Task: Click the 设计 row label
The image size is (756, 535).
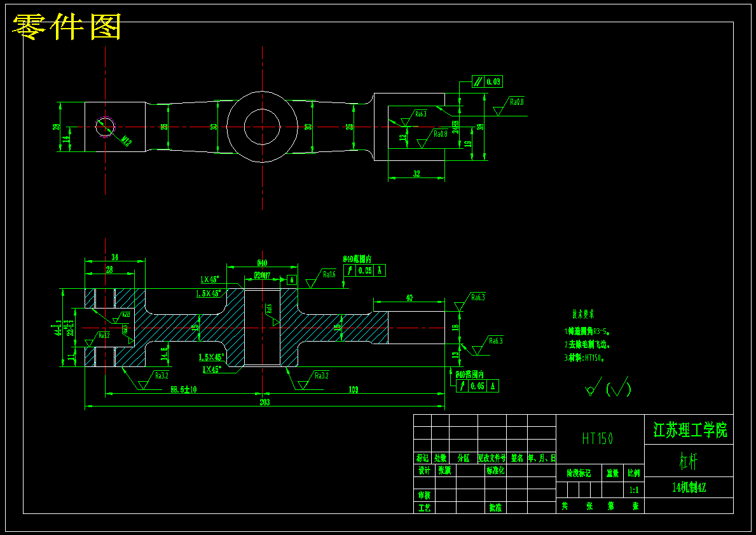Action: click(424, 470)
